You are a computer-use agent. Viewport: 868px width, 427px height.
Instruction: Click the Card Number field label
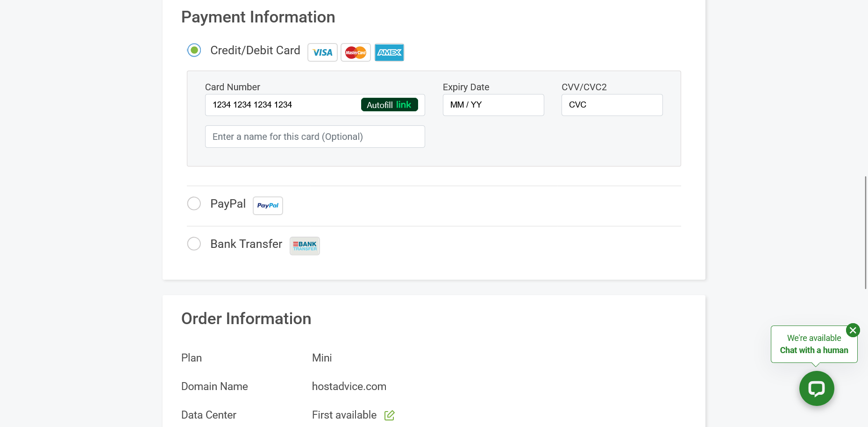tap(232, 87)
